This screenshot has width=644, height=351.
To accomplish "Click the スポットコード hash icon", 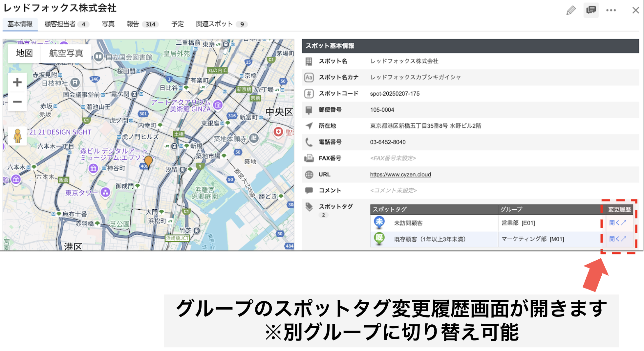I will [x=309, y=94].
